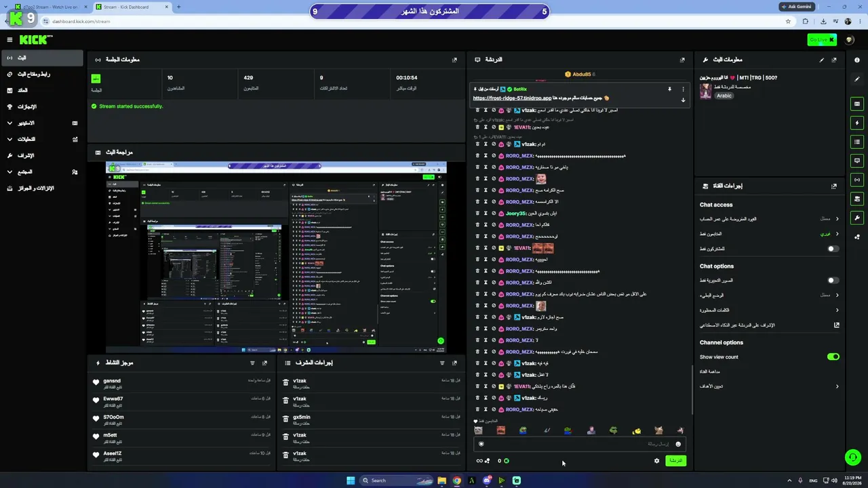Toggle the channel actions widget in the right toolbar

pos(857,199)
